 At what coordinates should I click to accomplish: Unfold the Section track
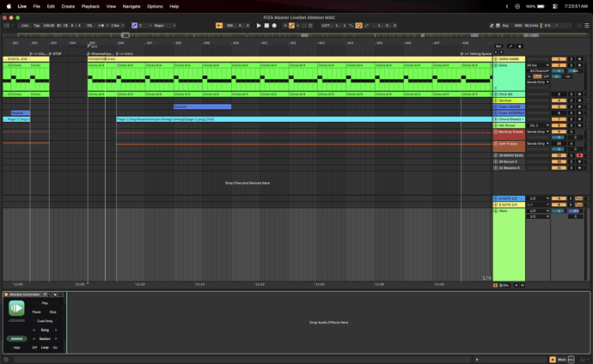tap(496, 100)
